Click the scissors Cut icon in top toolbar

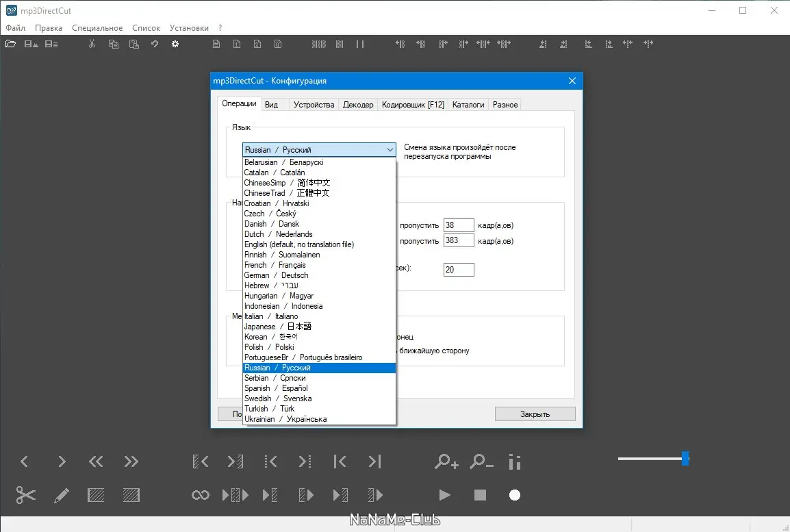pyautogui.click(x=92, y=44)
